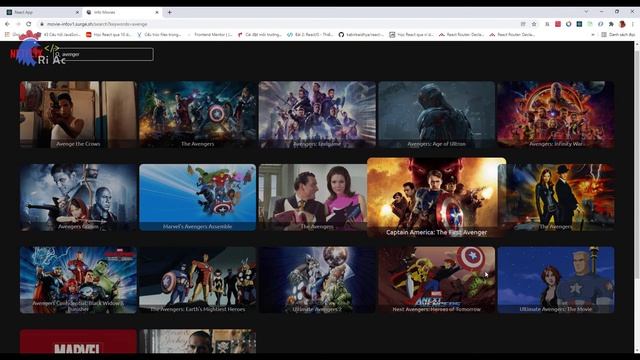Open the Next Avengers: Heroes of Tomorrow card

pyautogui.click(x=436, y=280)
